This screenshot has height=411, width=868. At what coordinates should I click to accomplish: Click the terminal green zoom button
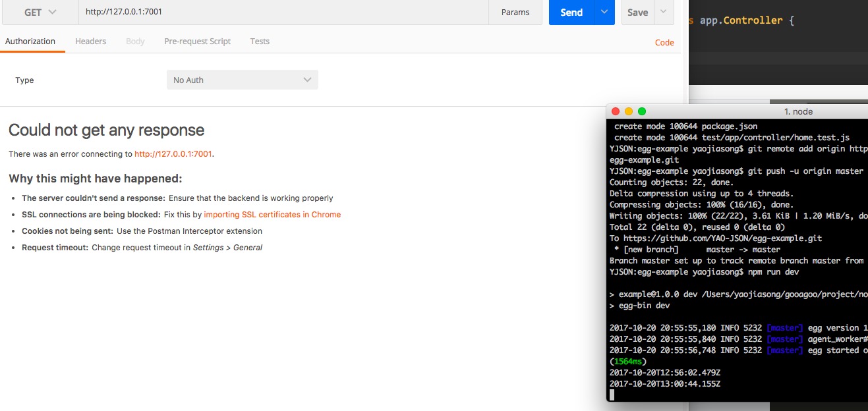click(642, 111)
